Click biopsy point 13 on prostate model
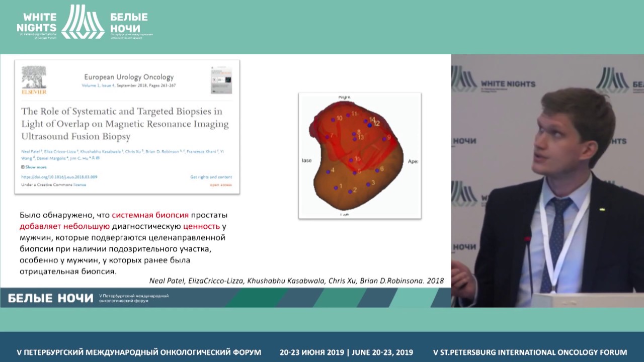The width and height of the screenshot is (644, 362). coord(355,139)
